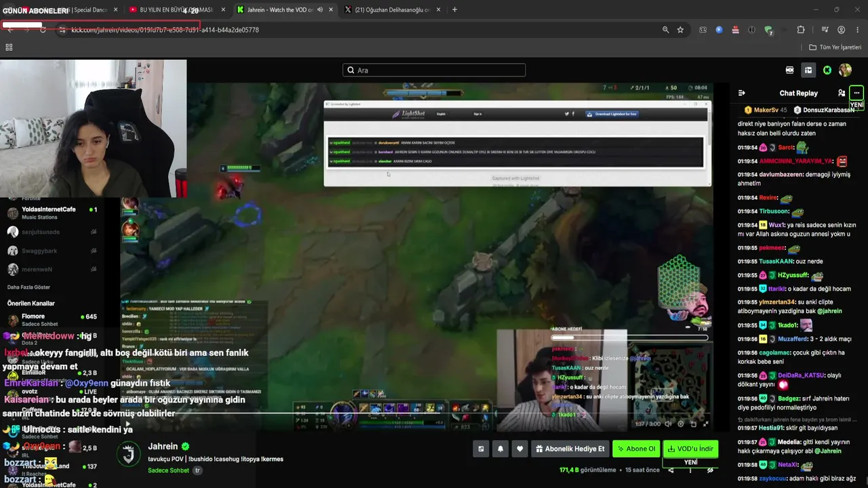Open the apps grid in bookmarks bar
The image size is (868, 488).
click(x=9, y=47)
